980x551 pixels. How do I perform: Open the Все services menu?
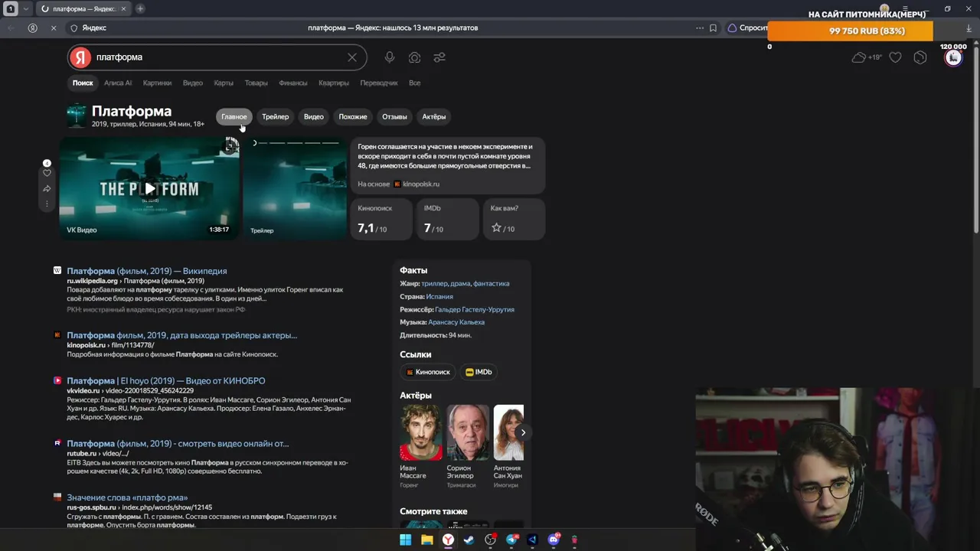click(415, 83)
